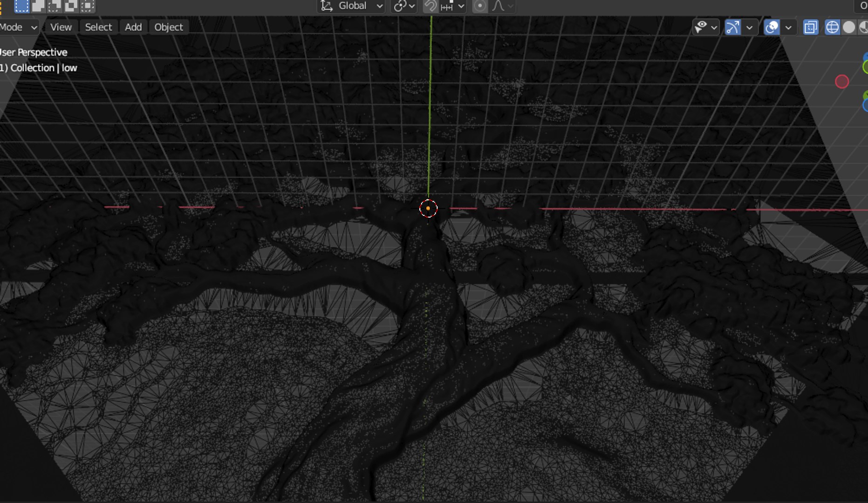Open the Add menu

click(133, 27)
